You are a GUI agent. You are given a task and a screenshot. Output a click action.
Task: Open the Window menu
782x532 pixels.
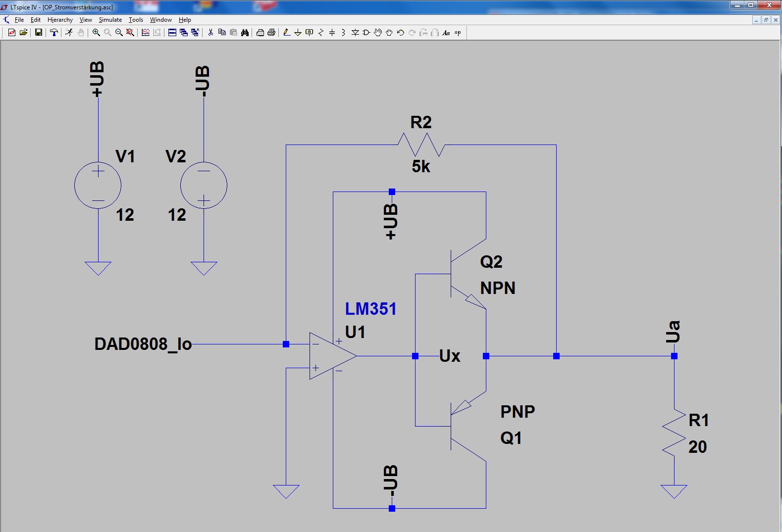161,20
